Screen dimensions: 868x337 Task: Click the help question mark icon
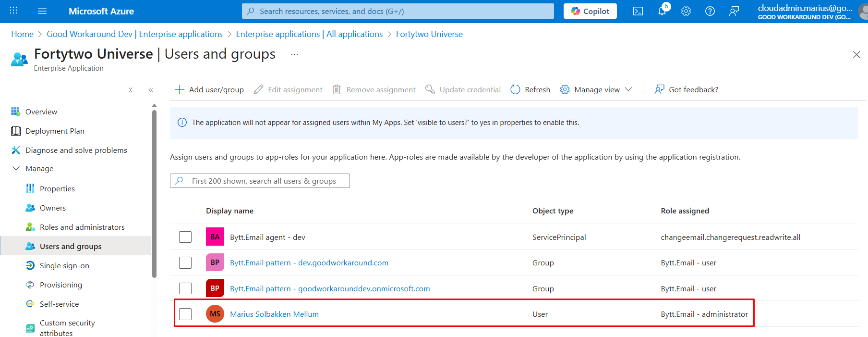710,11
